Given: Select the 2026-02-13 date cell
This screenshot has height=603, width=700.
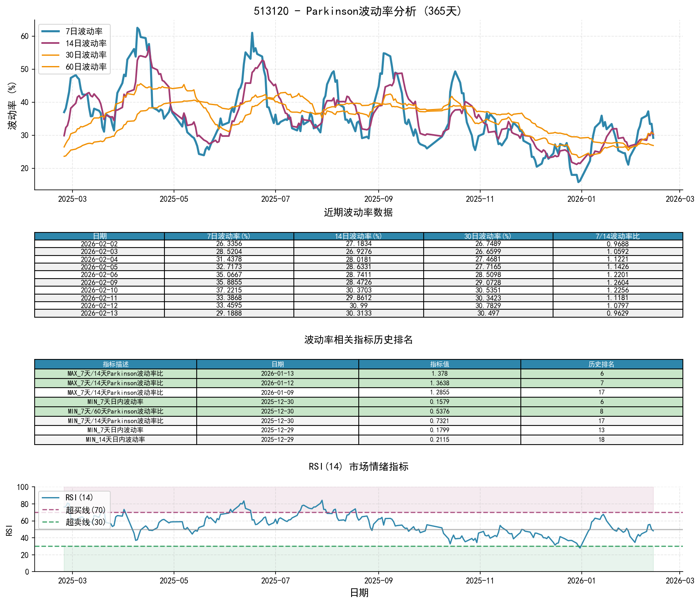Looking at the screenshot, I should (x=99, y=313).
